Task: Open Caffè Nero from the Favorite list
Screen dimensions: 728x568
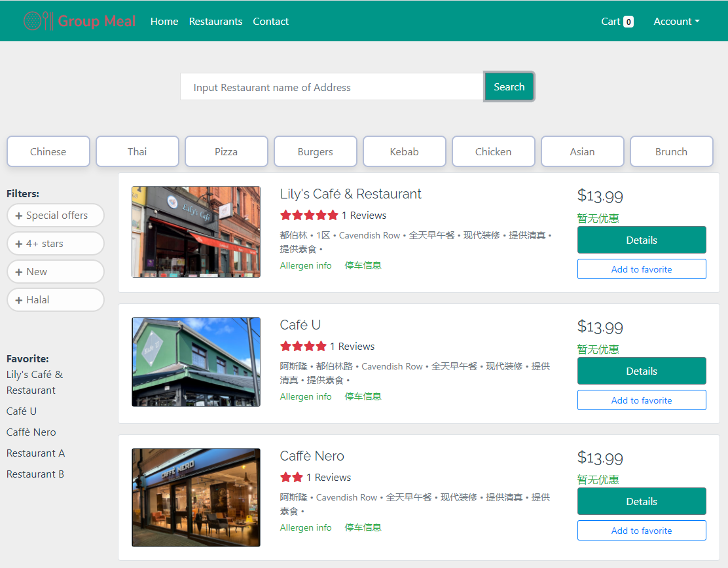Action: point(31,432)
